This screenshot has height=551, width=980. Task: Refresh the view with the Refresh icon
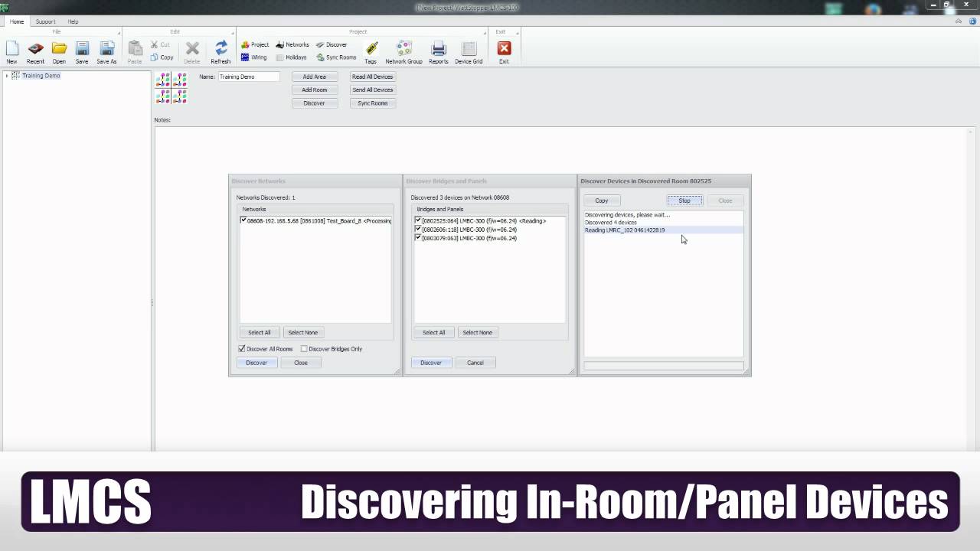coord(220,52)
